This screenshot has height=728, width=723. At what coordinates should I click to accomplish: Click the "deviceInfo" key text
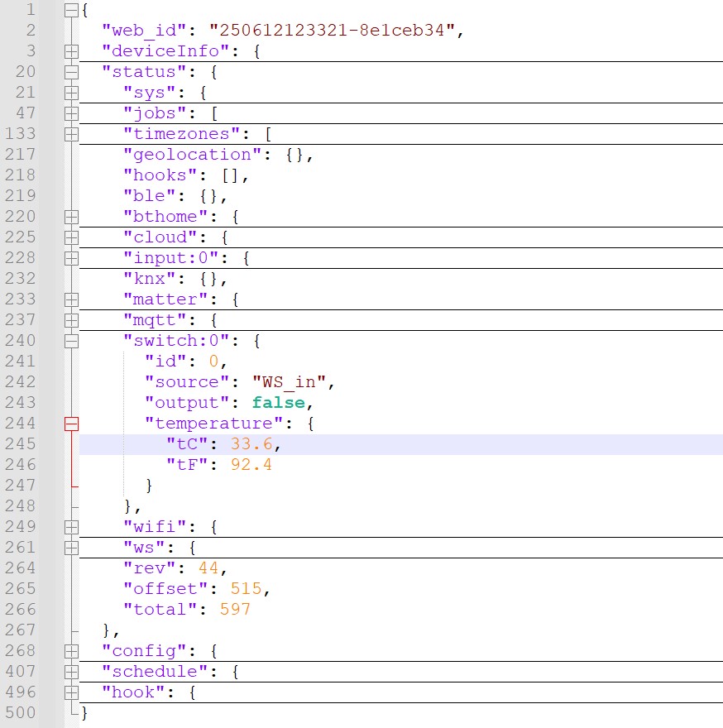click(165, 51)
